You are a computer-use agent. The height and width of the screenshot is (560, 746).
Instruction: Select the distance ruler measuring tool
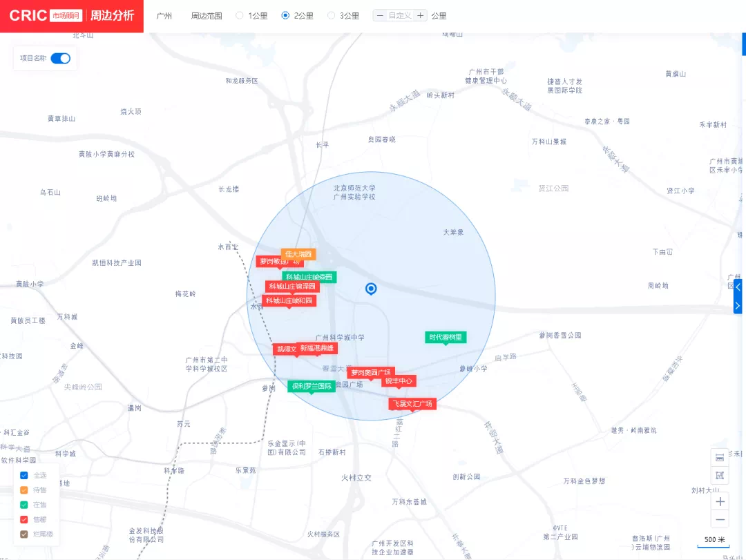720,457
